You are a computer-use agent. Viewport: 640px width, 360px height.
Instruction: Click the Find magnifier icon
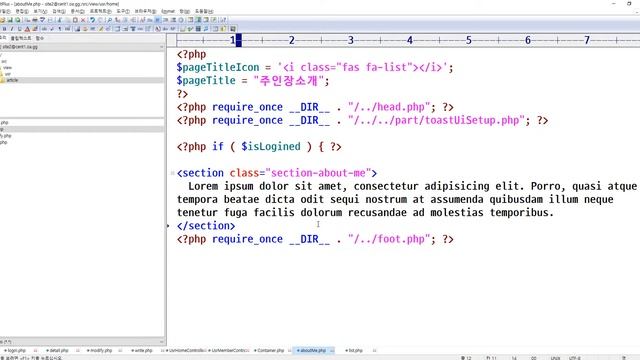109,20
